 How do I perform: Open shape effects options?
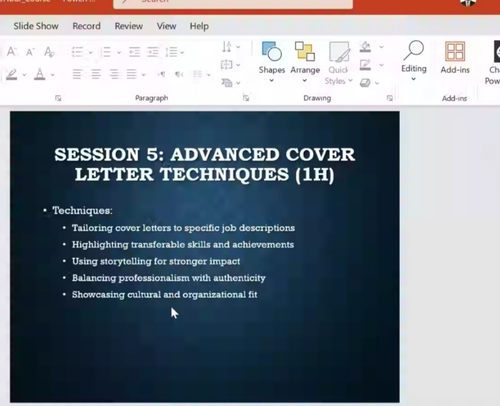[x=365, y=82]
